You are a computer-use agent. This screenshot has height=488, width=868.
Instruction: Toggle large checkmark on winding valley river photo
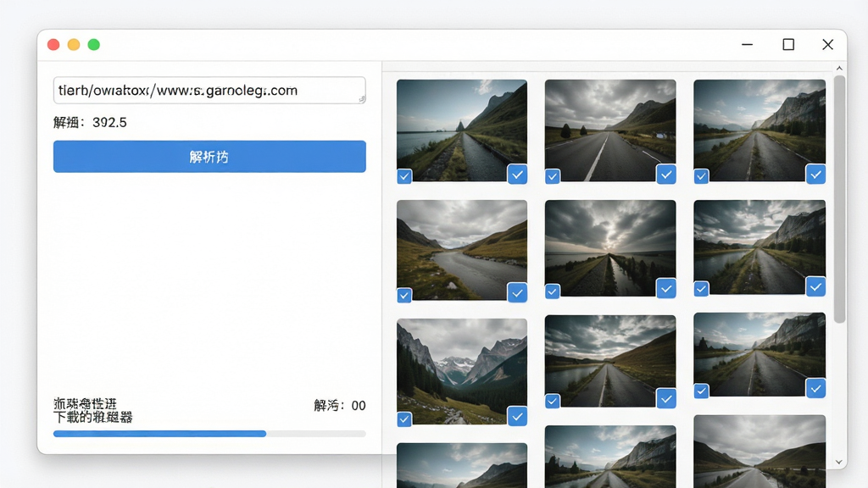click(x=517, y=292)
